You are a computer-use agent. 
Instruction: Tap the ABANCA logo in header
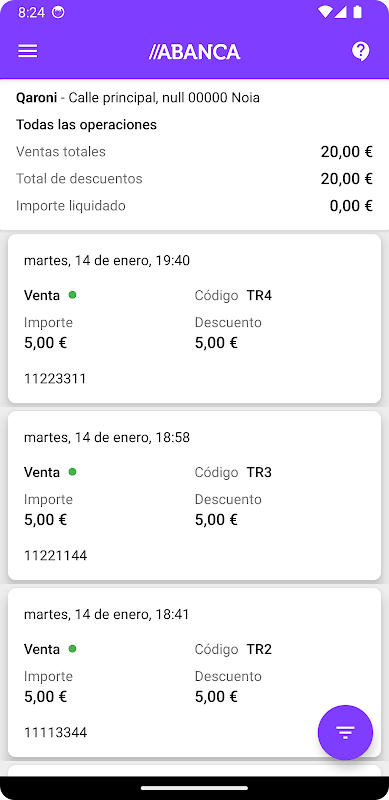(x=194, y=52)
